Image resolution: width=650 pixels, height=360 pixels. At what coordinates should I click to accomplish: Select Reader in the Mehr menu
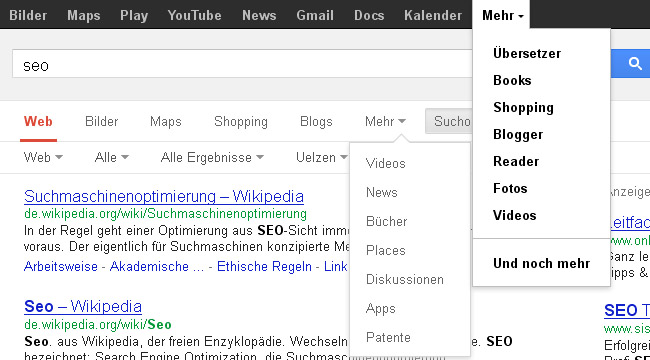coord(516,161)
